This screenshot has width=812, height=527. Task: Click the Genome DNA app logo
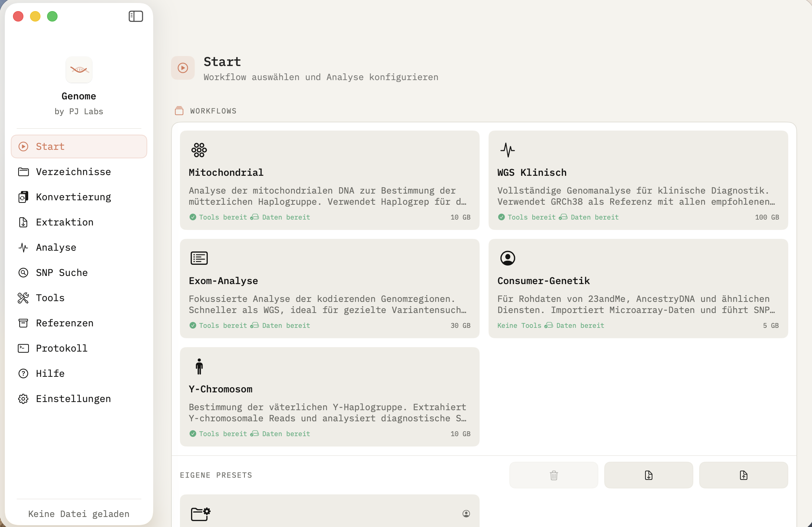click(79, 70)
